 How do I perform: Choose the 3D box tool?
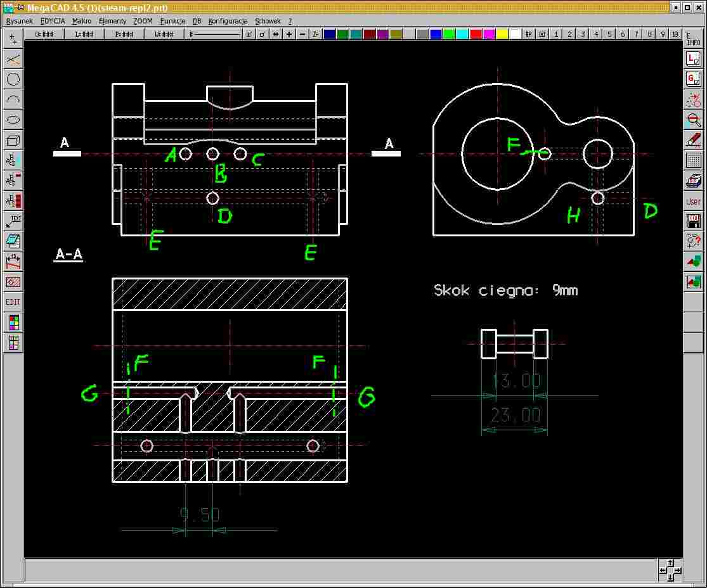coord(13,140)
